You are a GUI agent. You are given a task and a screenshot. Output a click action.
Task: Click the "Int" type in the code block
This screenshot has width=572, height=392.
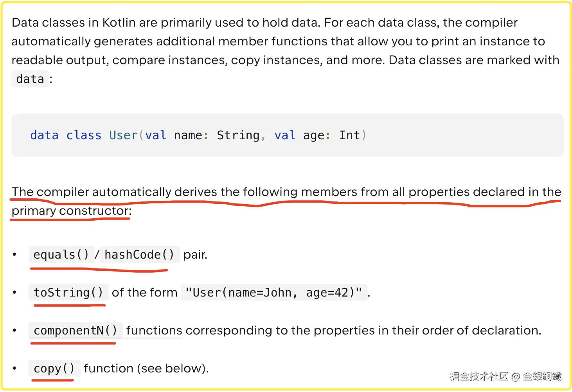click(349, 135)
